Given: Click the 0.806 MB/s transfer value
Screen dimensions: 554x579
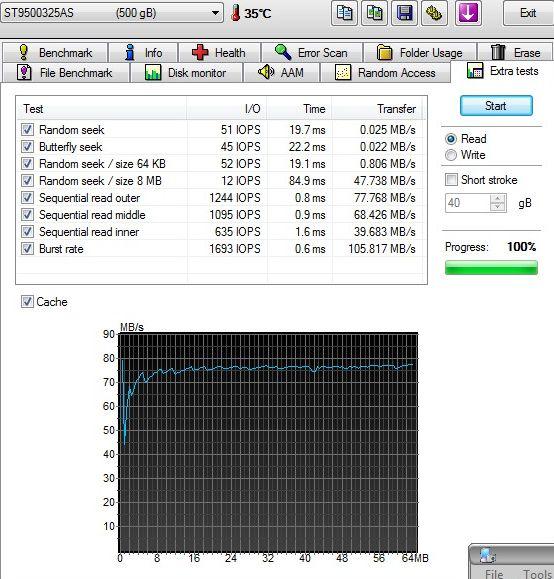Looking at the screenshot, I should (388, 164).
